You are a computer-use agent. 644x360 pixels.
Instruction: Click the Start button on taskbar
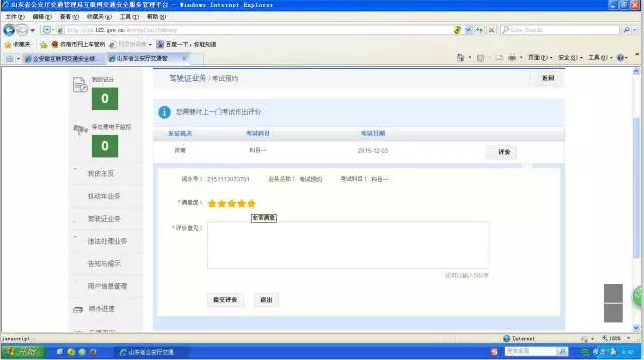point(22,352)
